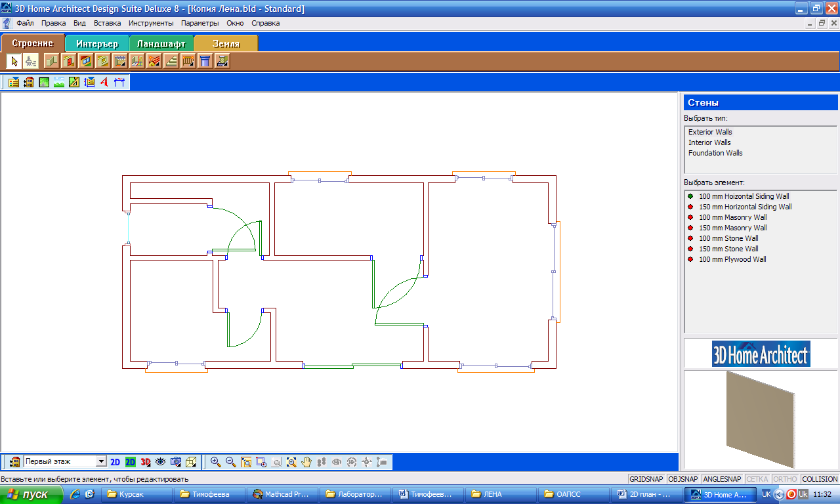Select the Railings tool icon

click(x=188, y=61)
